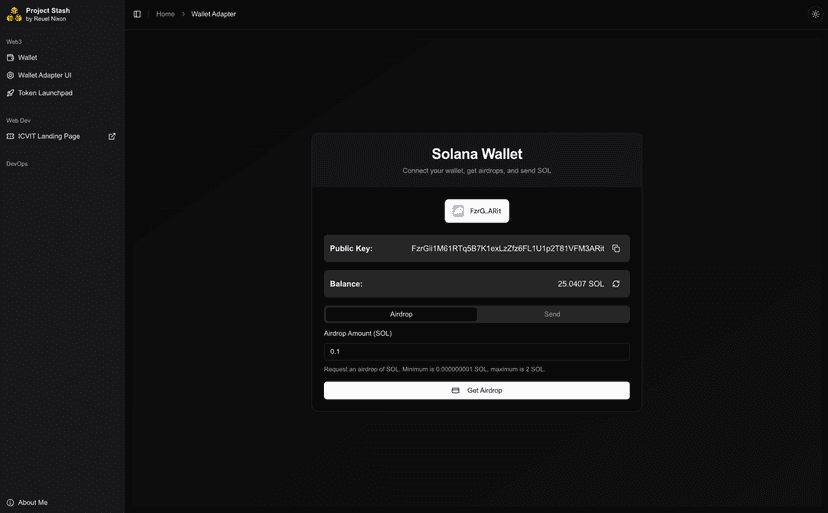
Task: Click the Project Stash logo icon
Action: click(x=14, y=14)
